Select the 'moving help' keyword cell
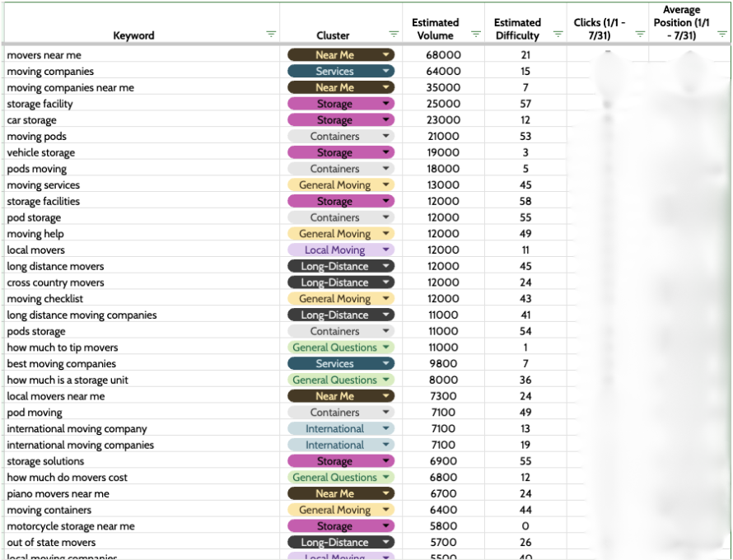The width and height of the screenshot is (733, 560). [142, 233]
